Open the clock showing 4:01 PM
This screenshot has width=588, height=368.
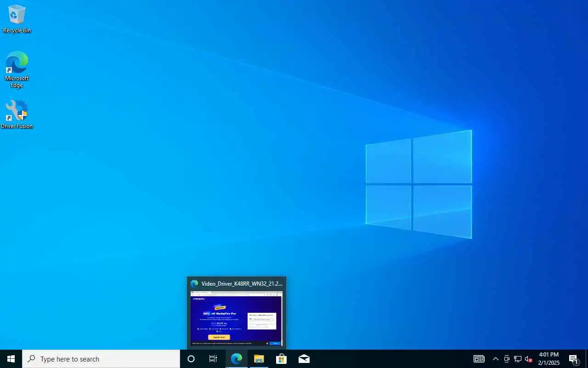[548, 359]
